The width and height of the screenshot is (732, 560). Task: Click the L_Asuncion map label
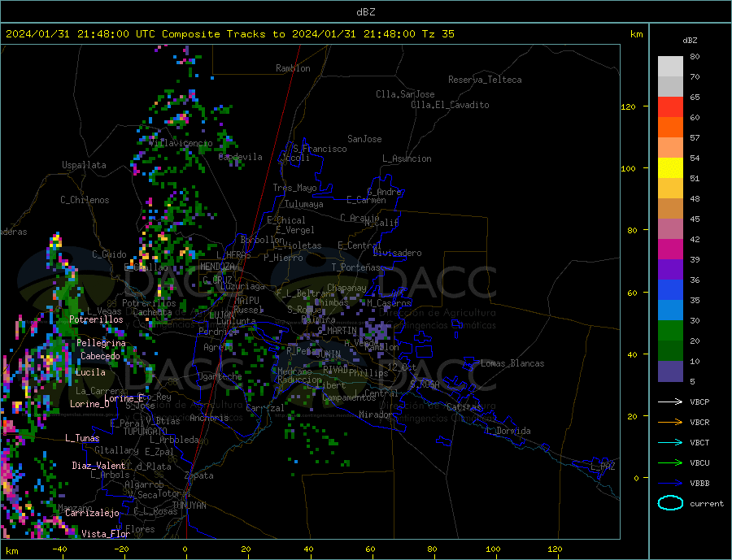[x=407, y=158]
